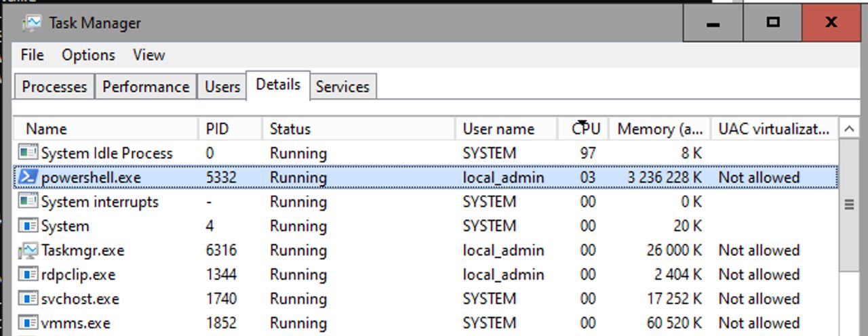
Task: Sort by the User name column header
Action: click(507, 129)
